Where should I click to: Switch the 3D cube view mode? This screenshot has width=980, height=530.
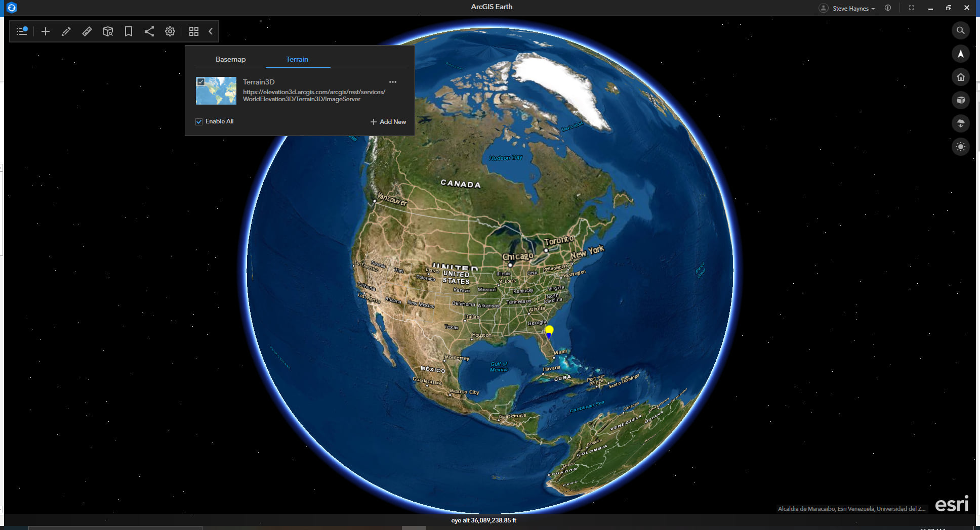tap(960, 100)
